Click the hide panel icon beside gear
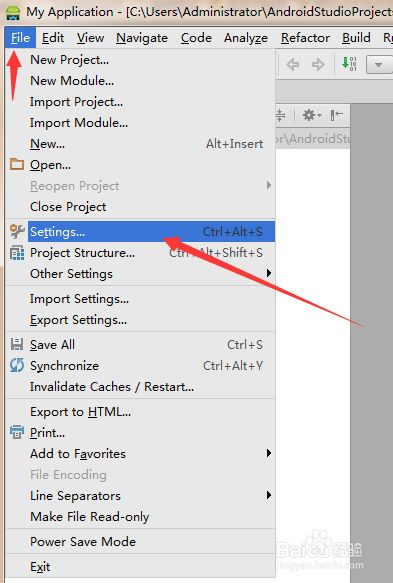The image size is (393, 583). (336, 115)
